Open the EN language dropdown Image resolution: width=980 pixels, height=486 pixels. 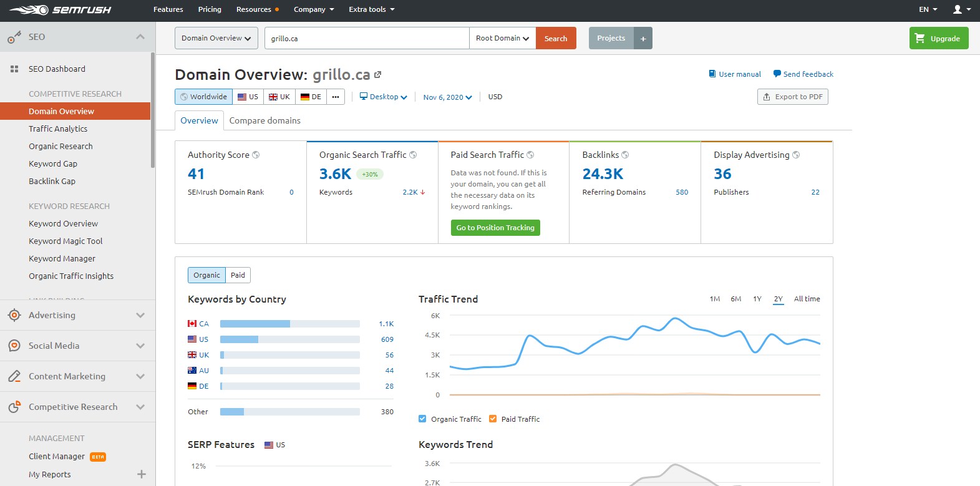(928, 9)
